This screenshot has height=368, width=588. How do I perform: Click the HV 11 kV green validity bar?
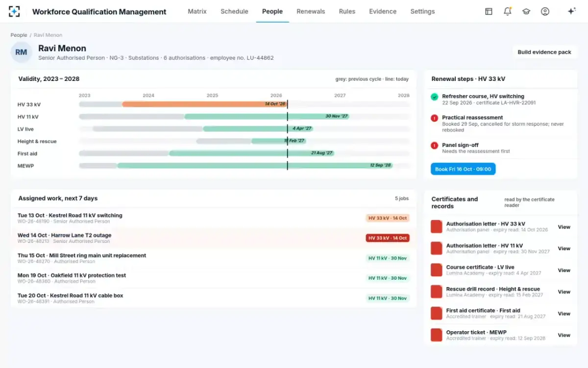267,116
